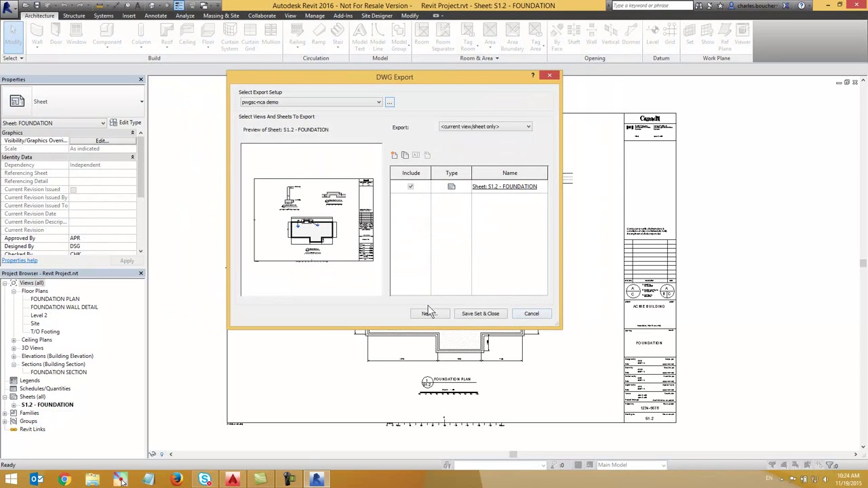Viewport: 868px width, 488px height.
Task: Open the Export current view/sheet only dropdown
Action: click(x=486, y=127)
